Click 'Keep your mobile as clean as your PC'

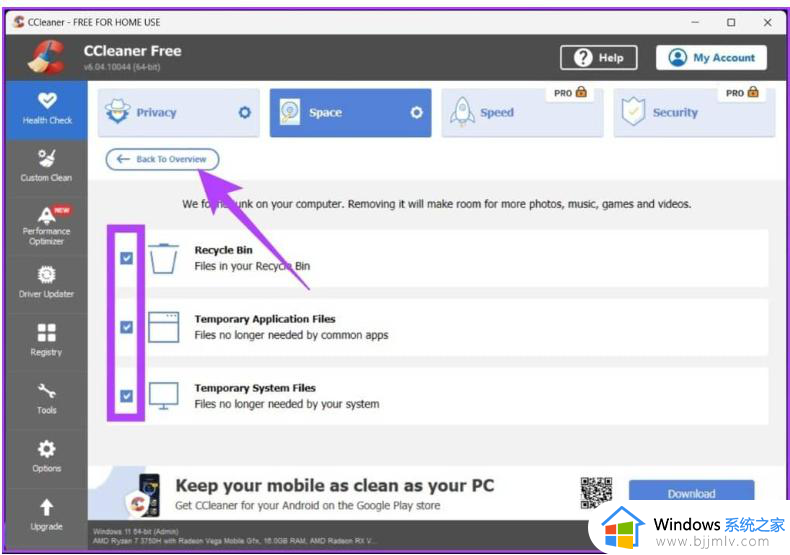pyautogui.click(x=335, y=485)
